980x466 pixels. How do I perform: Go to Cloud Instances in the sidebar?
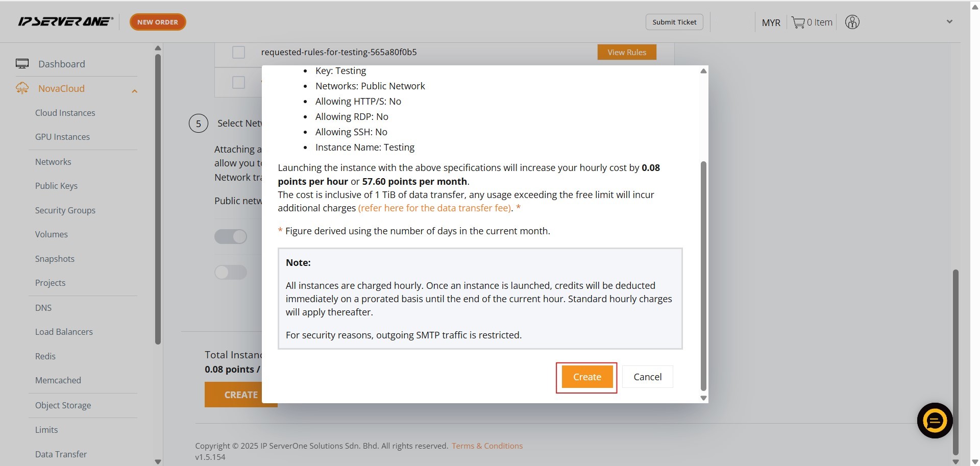[x=65, y=113]
